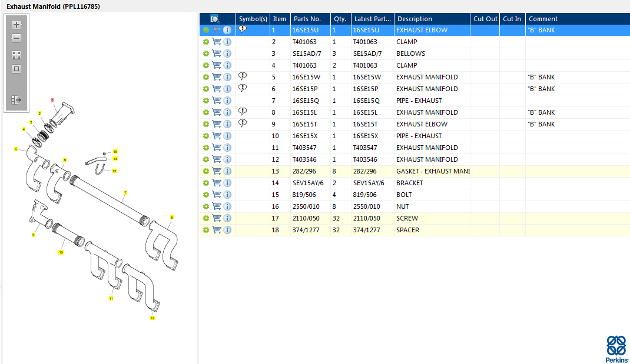The image size is (630, 364).
Task: Open the search icon in table header
Action: tap(215, 19)
